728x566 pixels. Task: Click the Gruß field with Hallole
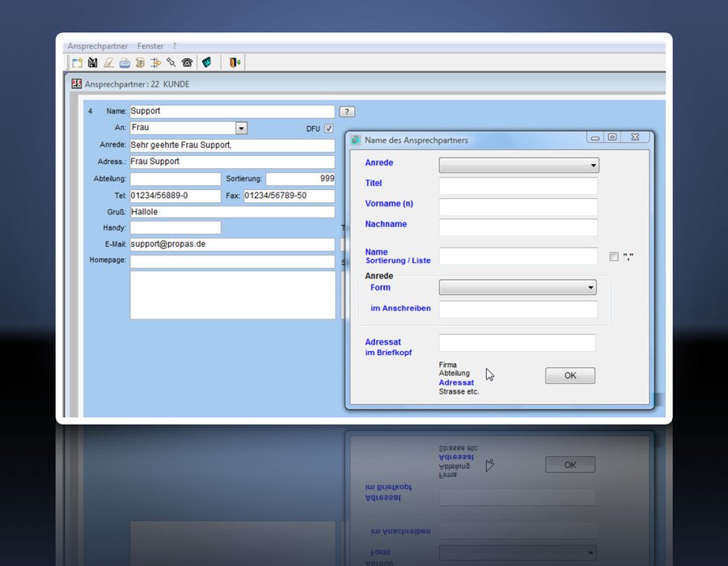[x=232, y=212]
